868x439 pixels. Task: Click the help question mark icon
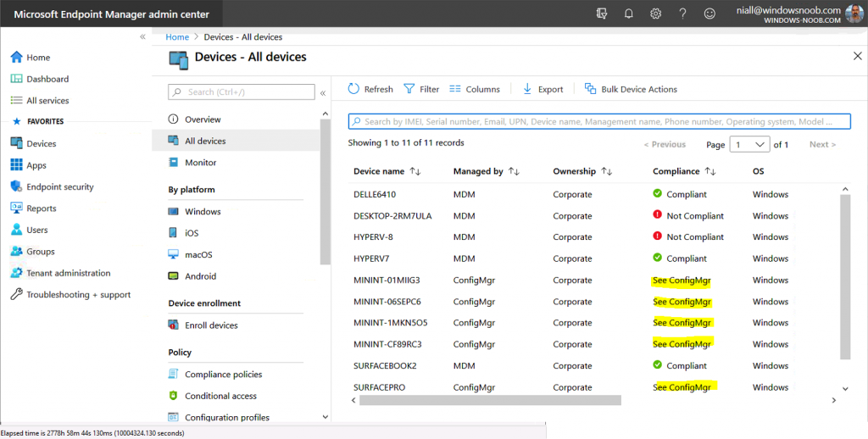pyautogui.click(x=682, y=14)
